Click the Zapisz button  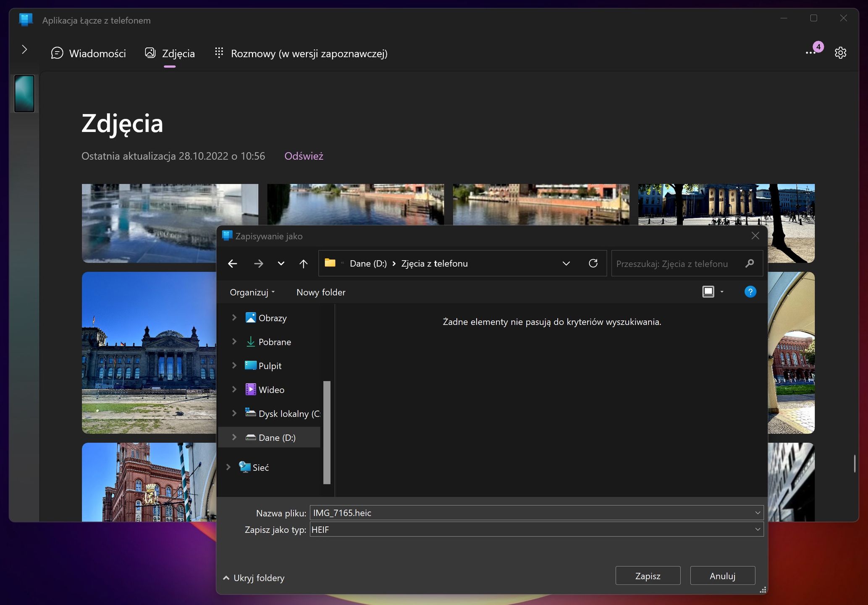click(648, 576)
